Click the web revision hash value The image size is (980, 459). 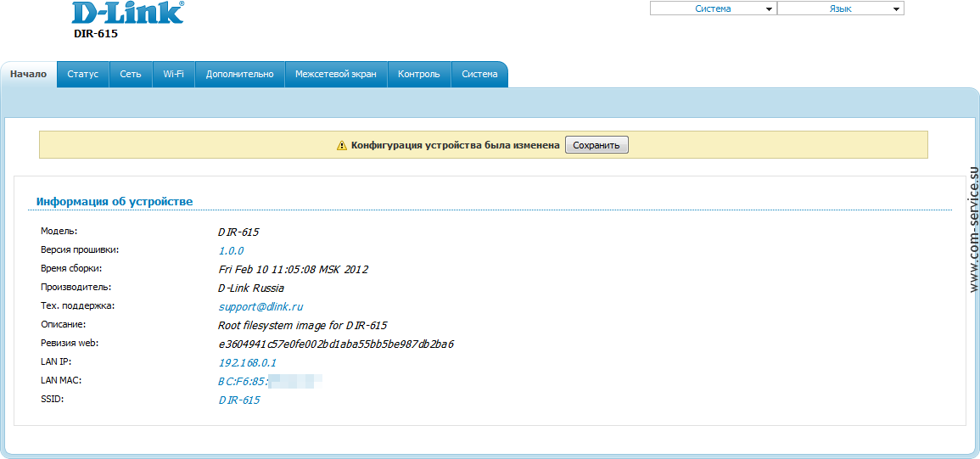pyautogui.click(x=336, y=344)
